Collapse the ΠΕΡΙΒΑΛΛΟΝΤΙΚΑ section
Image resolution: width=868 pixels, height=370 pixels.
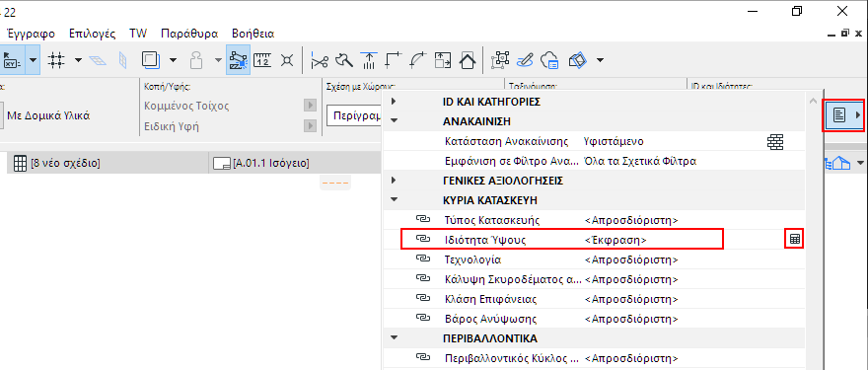[394, 337]
